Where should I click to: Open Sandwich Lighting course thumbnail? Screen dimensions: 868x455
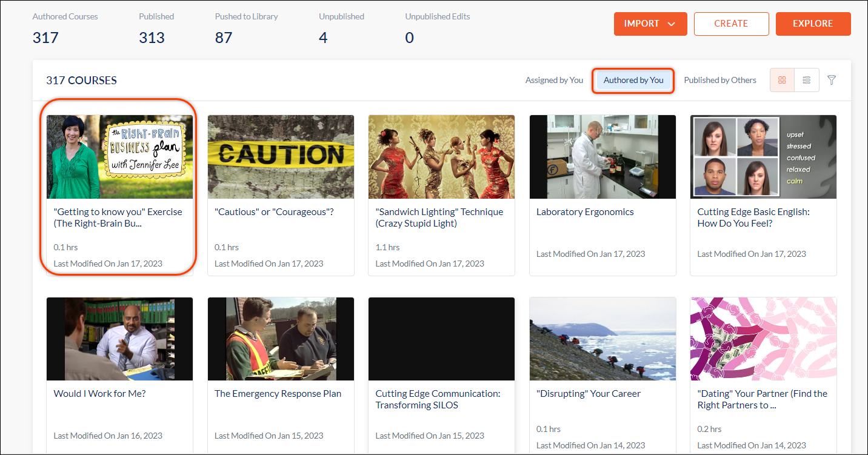441,157
